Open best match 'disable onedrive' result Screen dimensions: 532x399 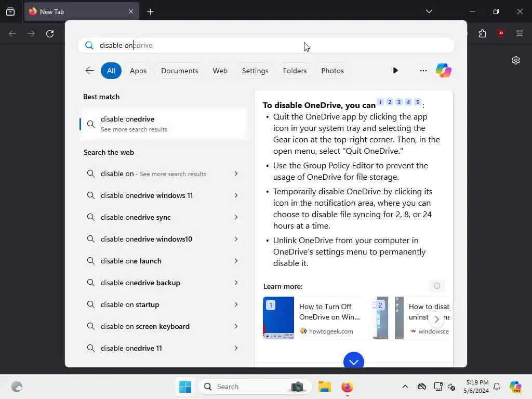pos(164,124)
